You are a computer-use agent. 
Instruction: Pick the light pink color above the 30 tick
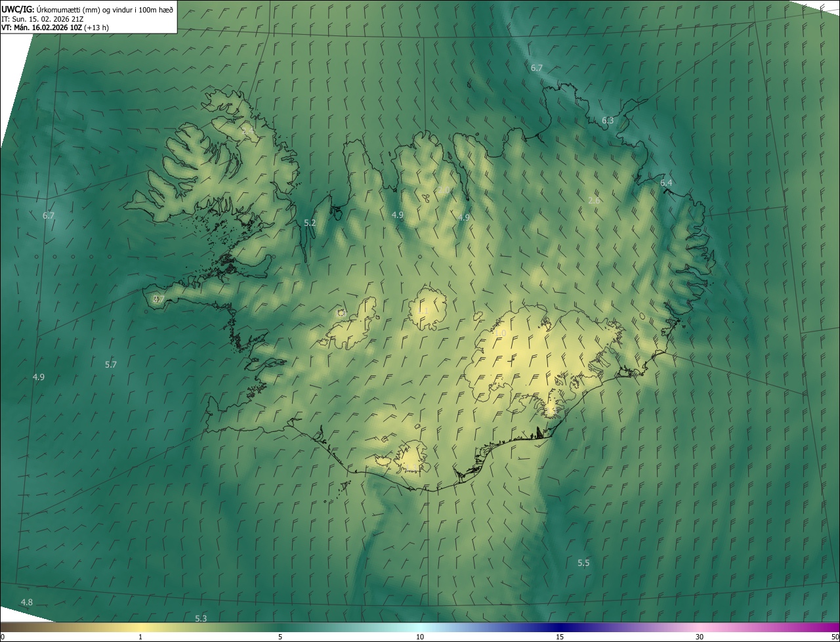coord(700,627)
